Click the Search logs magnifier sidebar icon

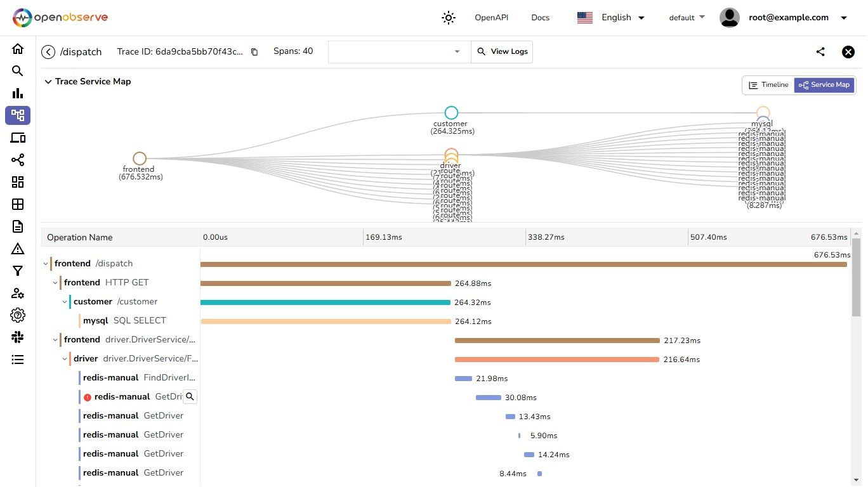[x=18, y=71]
